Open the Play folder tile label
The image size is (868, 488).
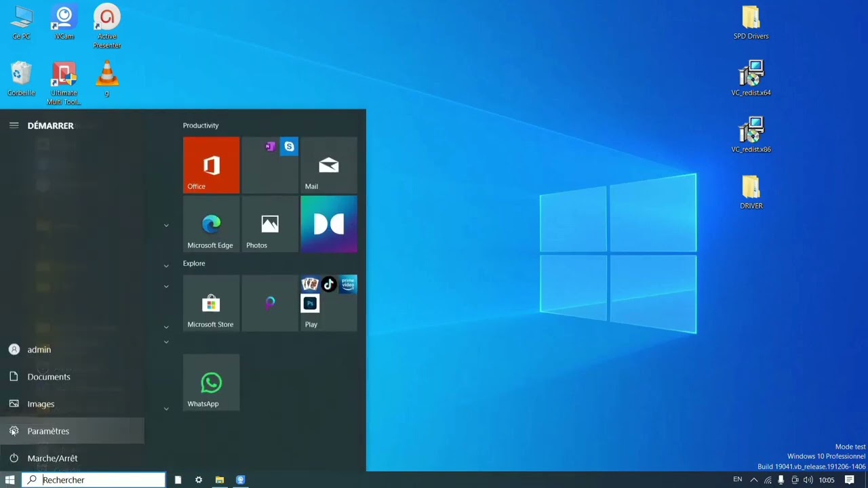311,325
